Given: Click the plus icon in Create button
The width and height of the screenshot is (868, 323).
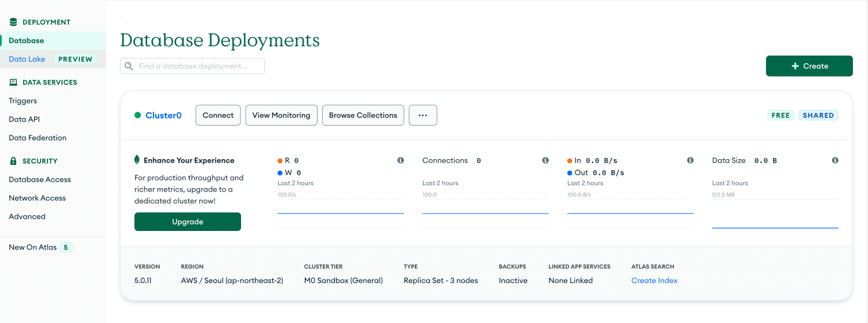Looking at the screenshot, I should (x=795, y=66).
